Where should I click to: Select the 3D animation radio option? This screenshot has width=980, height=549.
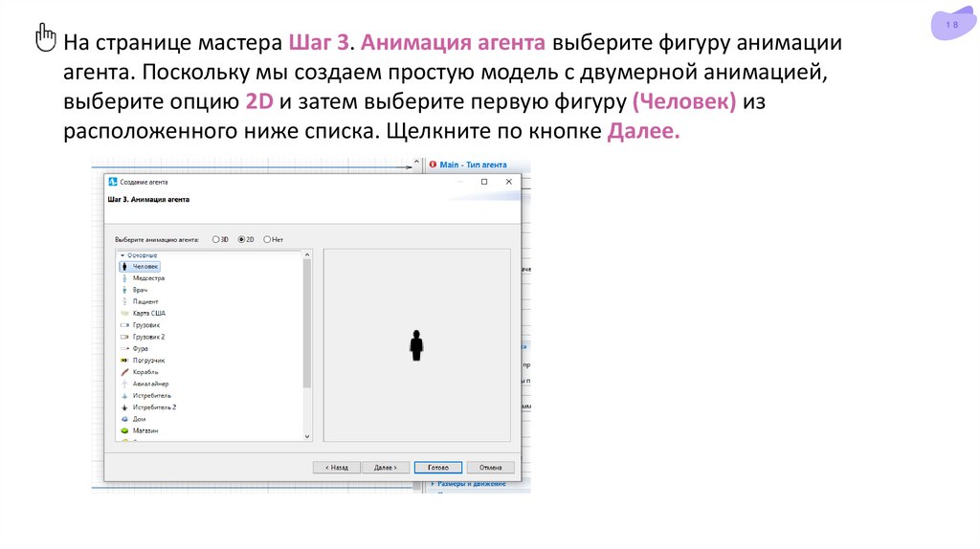click(215, 239)
